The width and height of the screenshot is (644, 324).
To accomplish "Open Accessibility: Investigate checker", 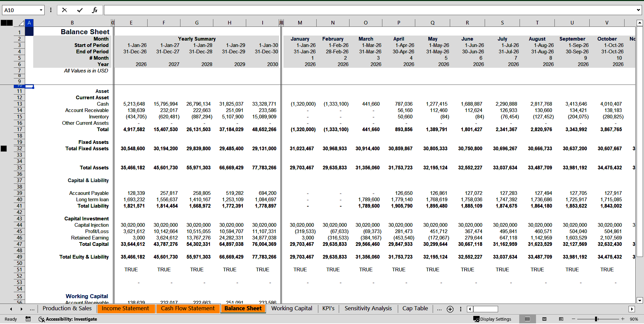I will tap(68, 319).
